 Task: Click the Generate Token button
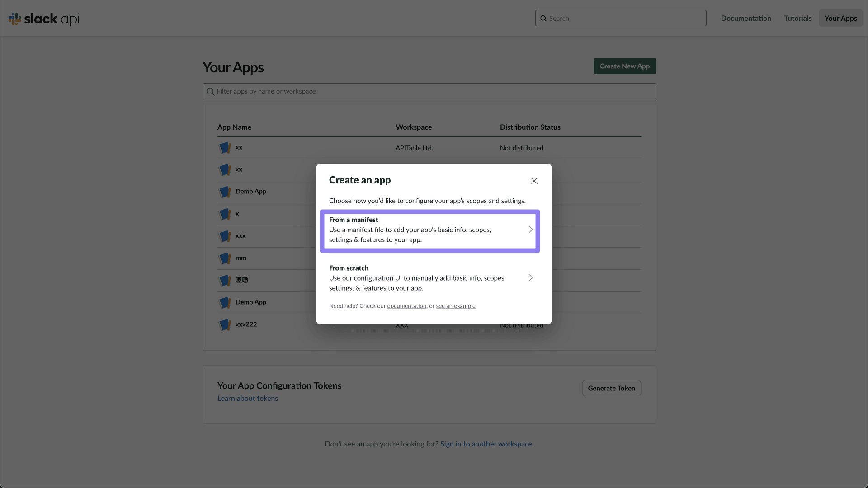(611, 388)
